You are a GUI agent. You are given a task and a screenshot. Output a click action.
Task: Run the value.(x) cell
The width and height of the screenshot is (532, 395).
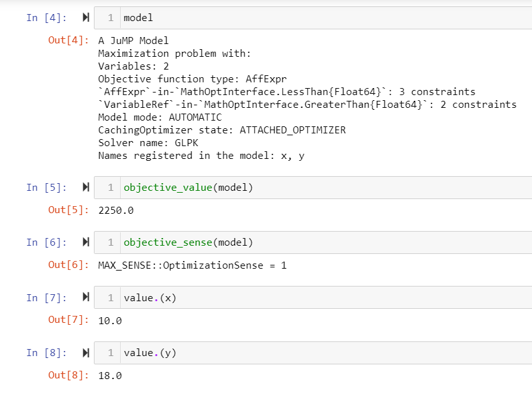pos(86,298)
